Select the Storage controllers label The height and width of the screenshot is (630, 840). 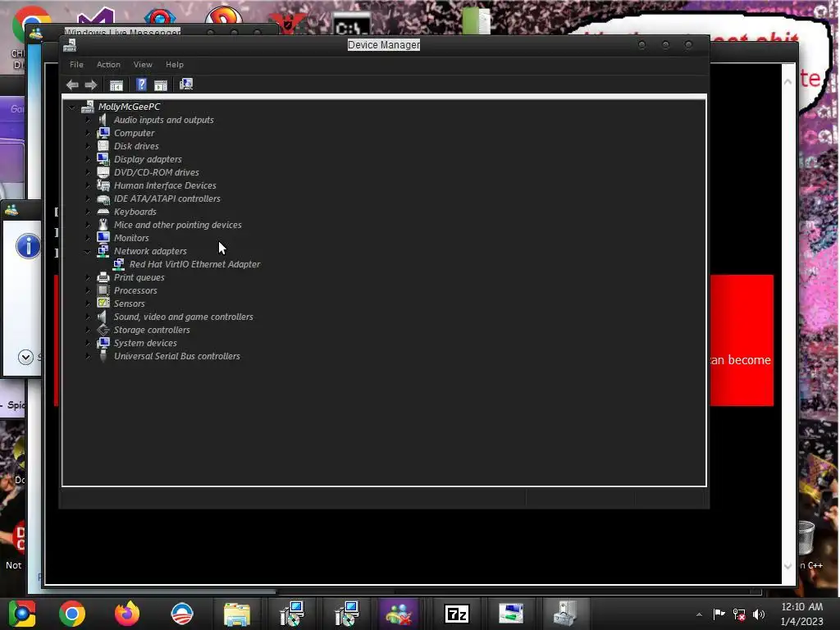click(152, 330)
